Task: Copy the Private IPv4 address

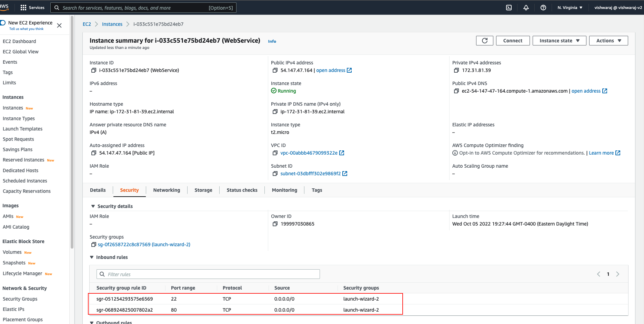Action: [456, 70]
